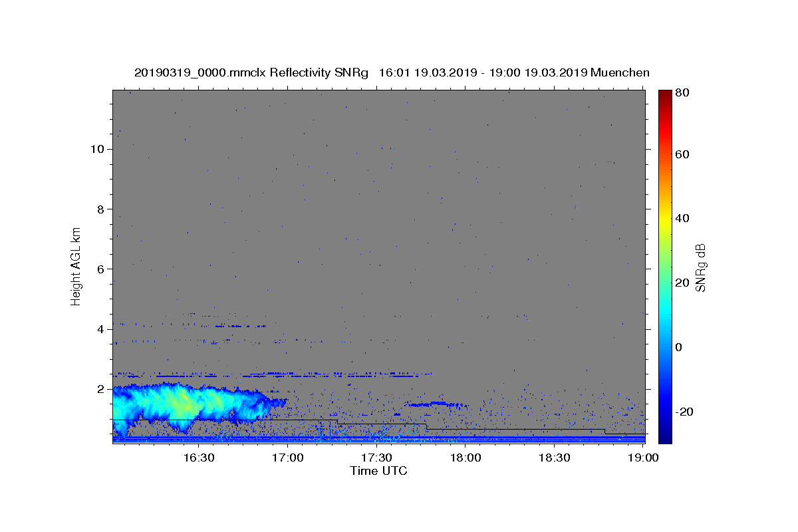Viewport: 798px width, 532px height.
Task: Click the 'SNRg dB' colorbar label
Action: [x=700, y=267]
